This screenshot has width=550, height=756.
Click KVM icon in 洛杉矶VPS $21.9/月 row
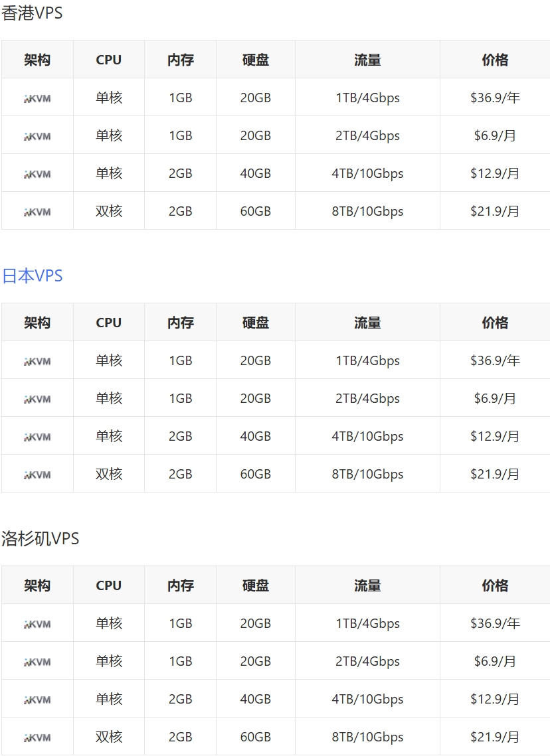click(x=37, y=737)
